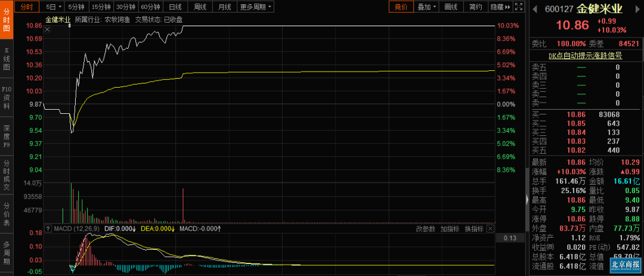This screenshot has height=276, width=644.
Task: Open the 分时成交 sidebar panel
Action: (x=6, y=174)
